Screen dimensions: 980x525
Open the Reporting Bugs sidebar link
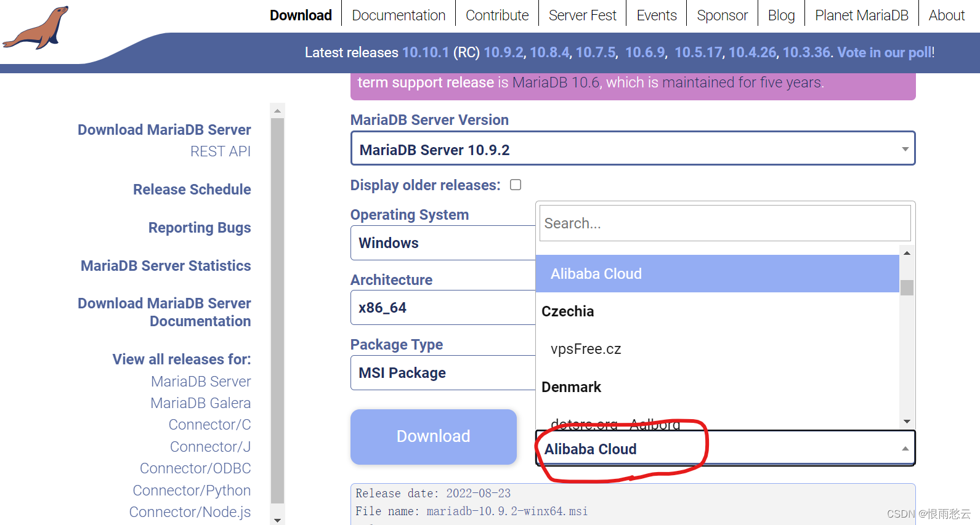200,228
